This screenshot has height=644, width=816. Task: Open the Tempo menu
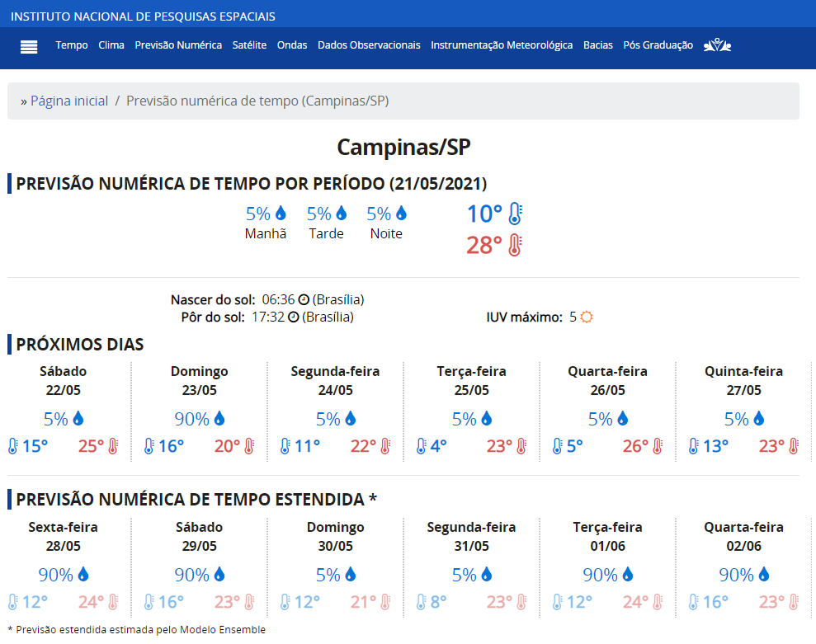coord(72,45)
